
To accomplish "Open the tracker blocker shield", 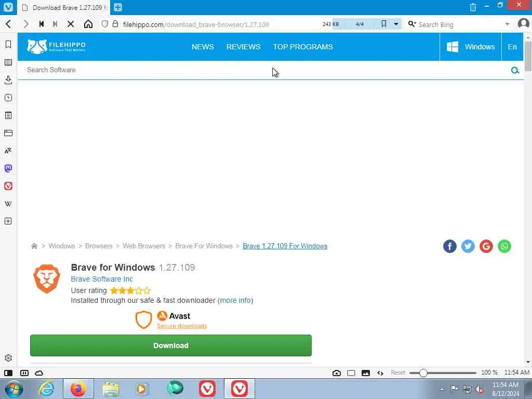I will 105,24.
